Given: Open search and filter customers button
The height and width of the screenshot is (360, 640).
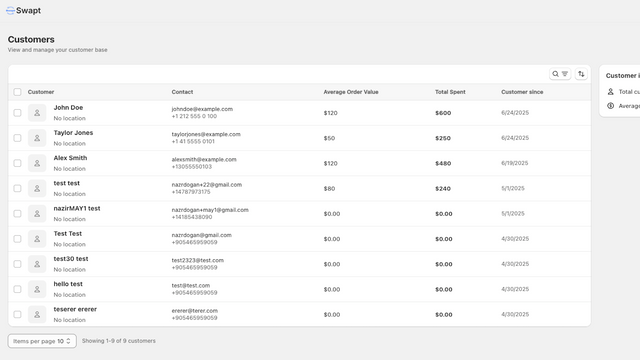Looking at the screenshot, I should click(560, 74).
